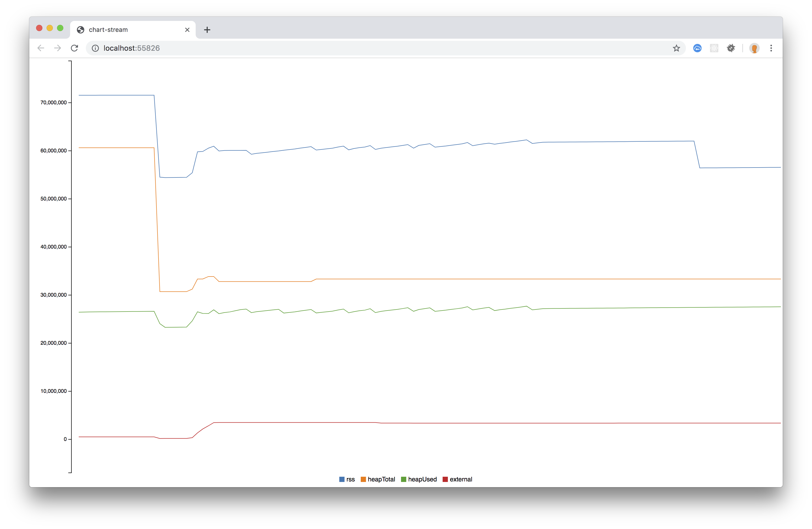Close the chart-stream tab
Screen dimensions: 812x529
point(187,30)
